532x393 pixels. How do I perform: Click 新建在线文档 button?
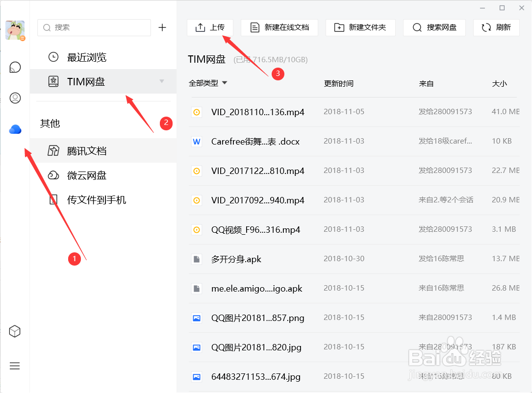279,27
